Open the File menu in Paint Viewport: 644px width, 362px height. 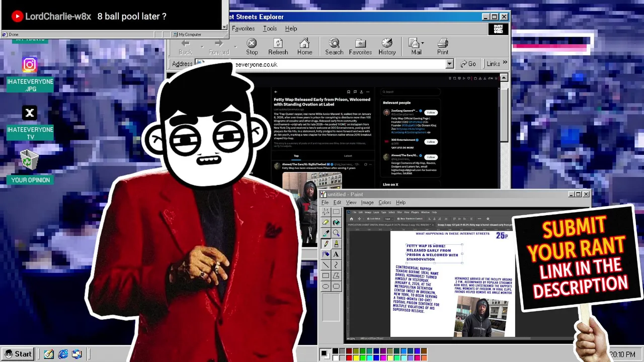pyautogui.click(x=325, y=203)
